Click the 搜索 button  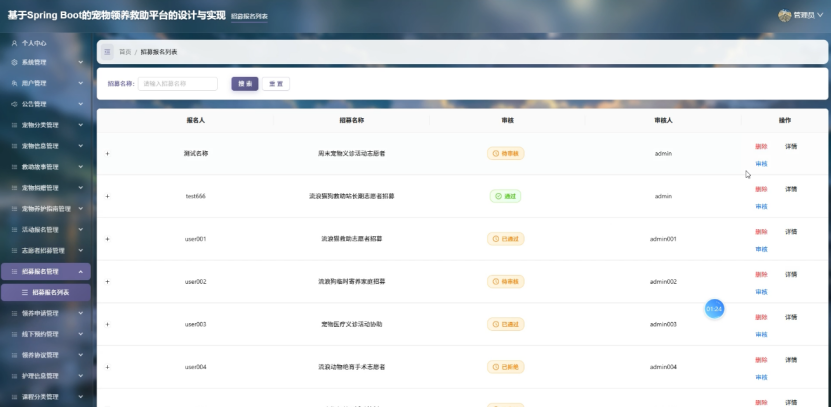tap(245, 84)
